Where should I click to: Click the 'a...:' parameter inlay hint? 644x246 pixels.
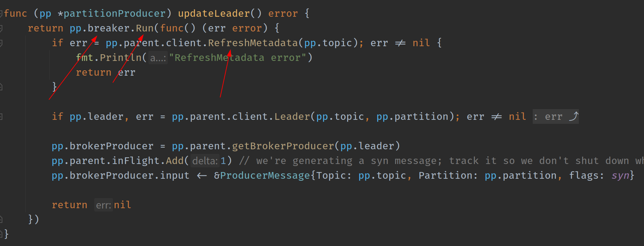pyautogui.click(x=158, y=58)
